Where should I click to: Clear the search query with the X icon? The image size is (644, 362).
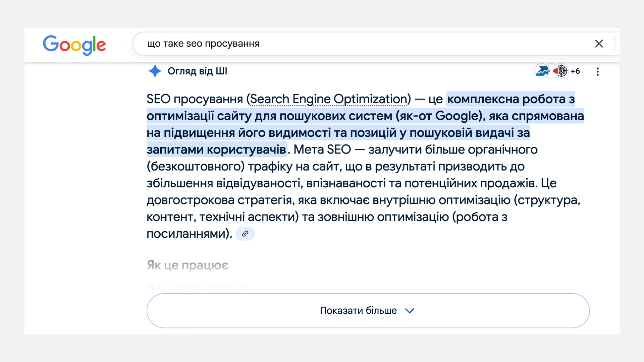pos(599,44)
